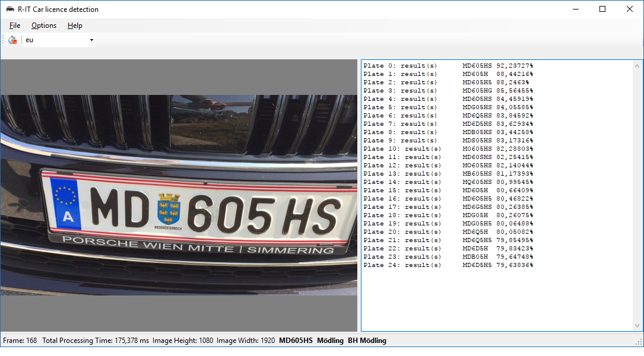Click the results scrollbar up arrow

(x=637, y=66)
